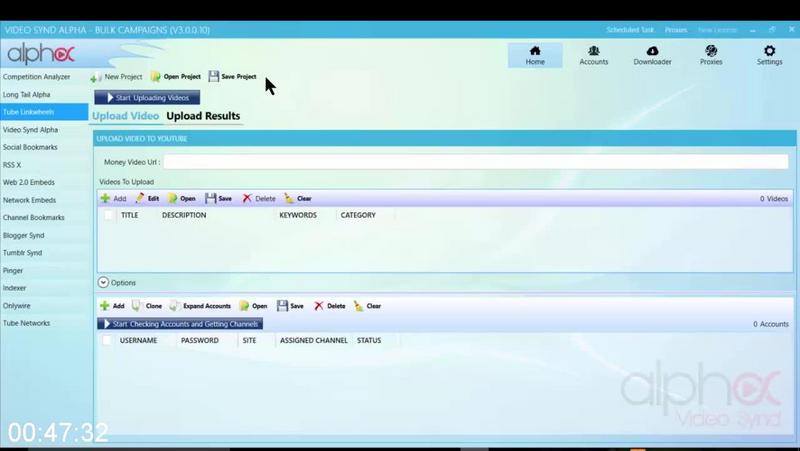
Task: Click the TITLE column header
Action: point(130,215)
